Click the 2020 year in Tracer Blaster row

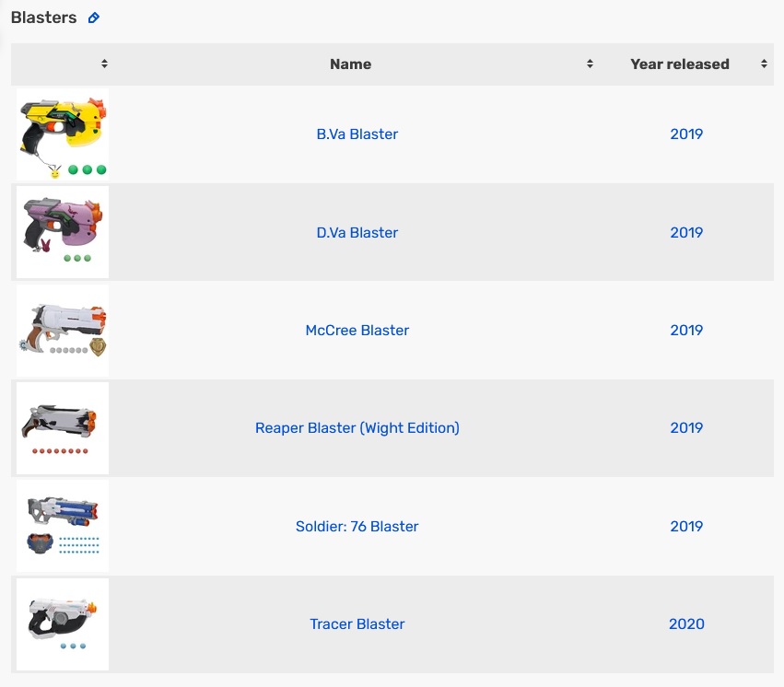tap(686, 624)
